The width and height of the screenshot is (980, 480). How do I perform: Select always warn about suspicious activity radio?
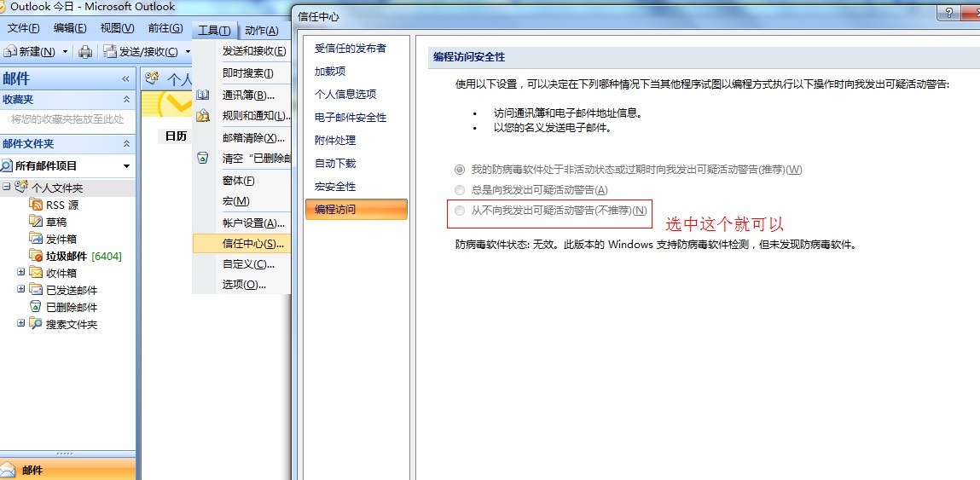click(460, 190)
